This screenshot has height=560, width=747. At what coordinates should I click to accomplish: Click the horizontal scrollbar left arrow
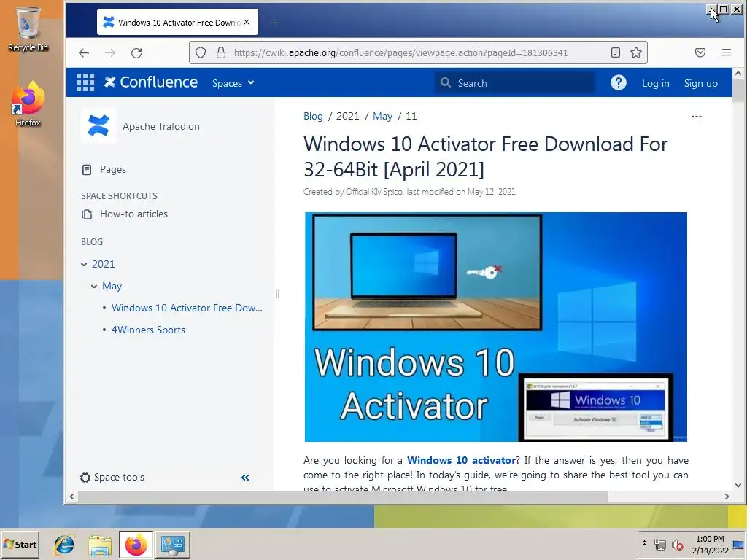point(72,497)
